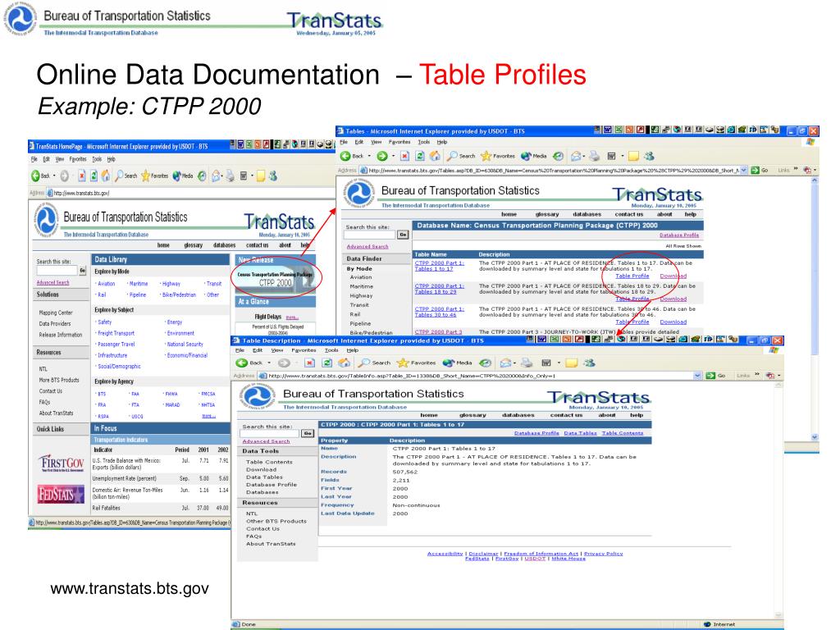The height and width of the screenshot is (630, 840).
Task: Click Go search button in Tables window page
Action: pos(403,235)
